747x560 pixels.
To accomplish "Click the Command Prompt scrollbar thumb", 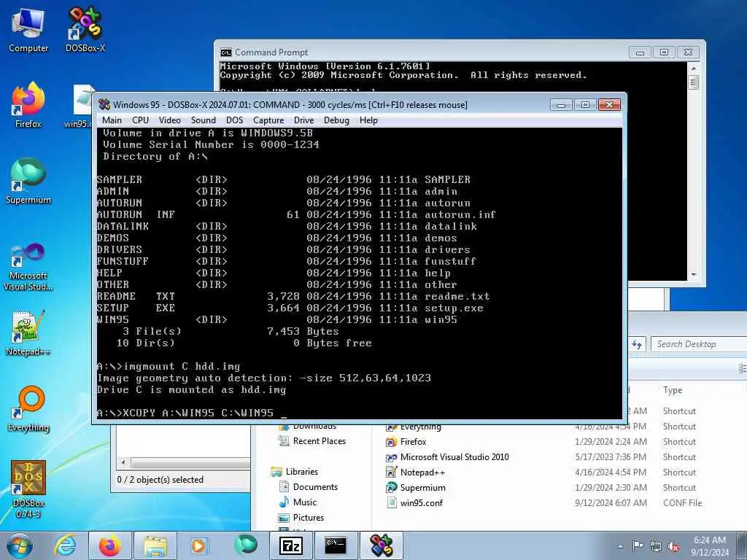I will (693, 82).
